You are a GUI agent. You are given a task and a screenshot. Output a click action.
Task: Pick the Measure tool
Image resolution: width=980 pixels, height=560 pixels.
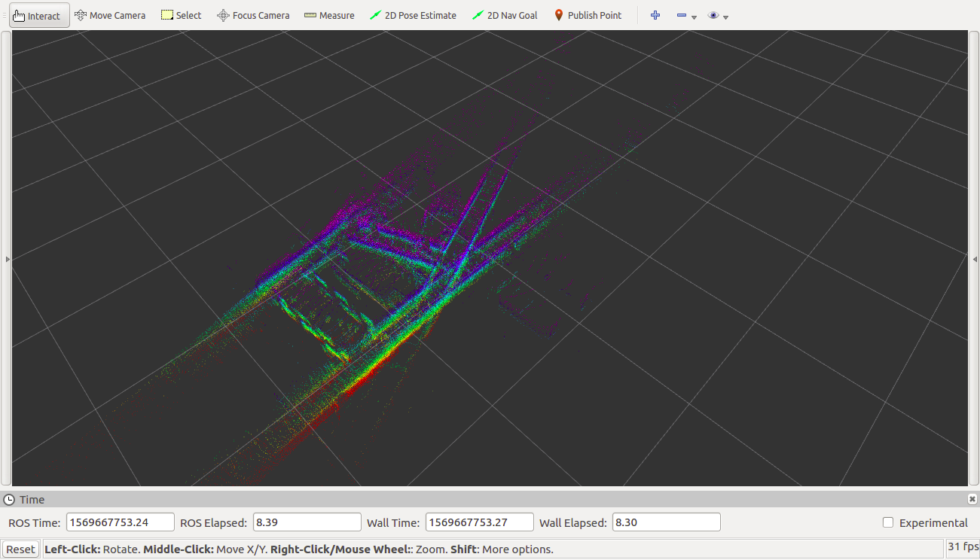point(328,14)
